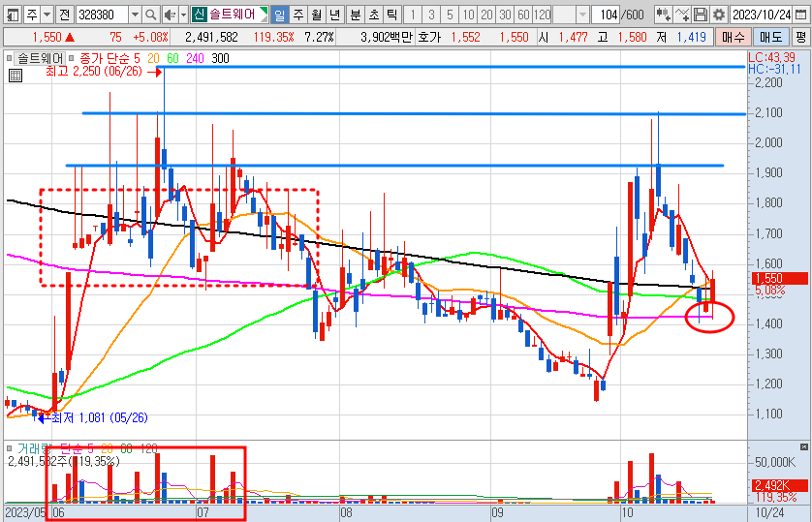
Task: Focus the stock code field 328380
Action: point(102,15)
